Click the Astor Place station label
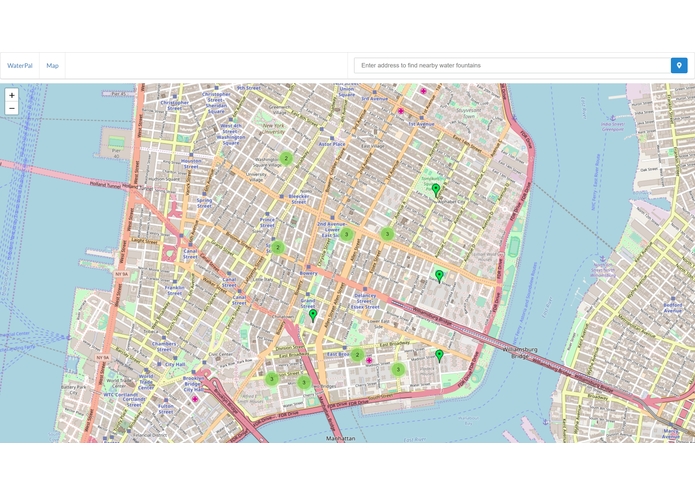The width and height of the screenshot is (695, 494). (332, 144)
